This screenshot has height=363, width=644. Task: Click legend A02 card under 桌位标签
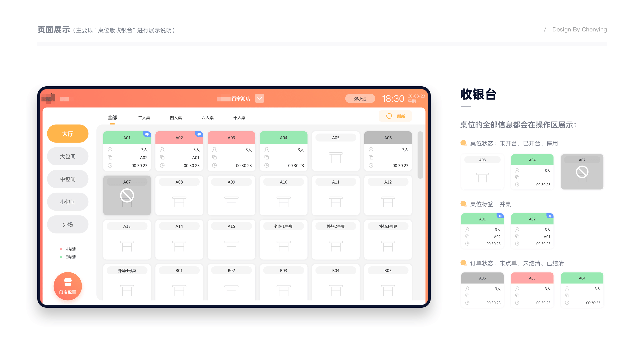tap(532, 231)
